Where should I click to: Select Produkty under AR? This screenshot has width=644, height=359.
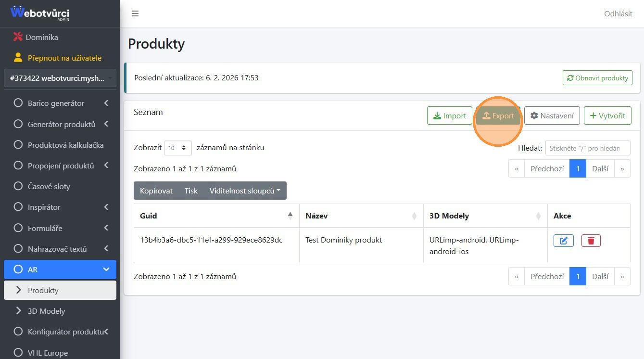60,290
